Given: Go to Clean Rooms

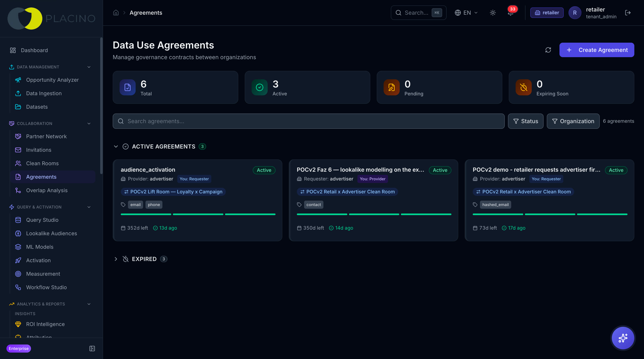Looking at the screenshot, I should tap(53, 163).
